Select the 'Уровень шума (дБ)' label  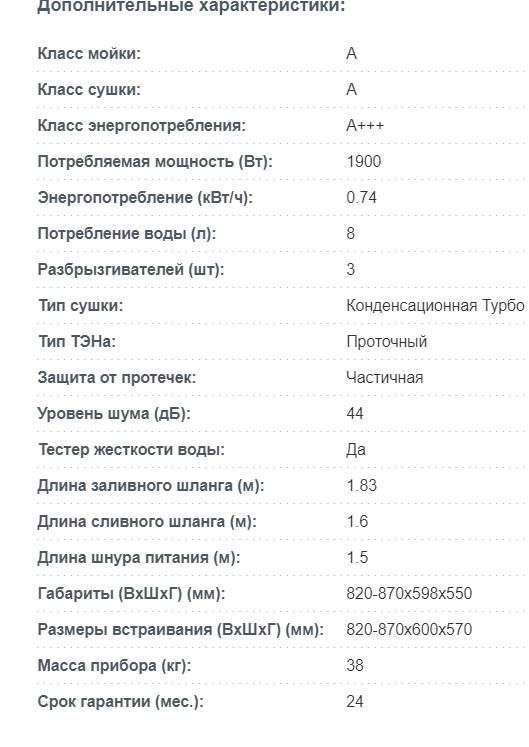(114, 414)
